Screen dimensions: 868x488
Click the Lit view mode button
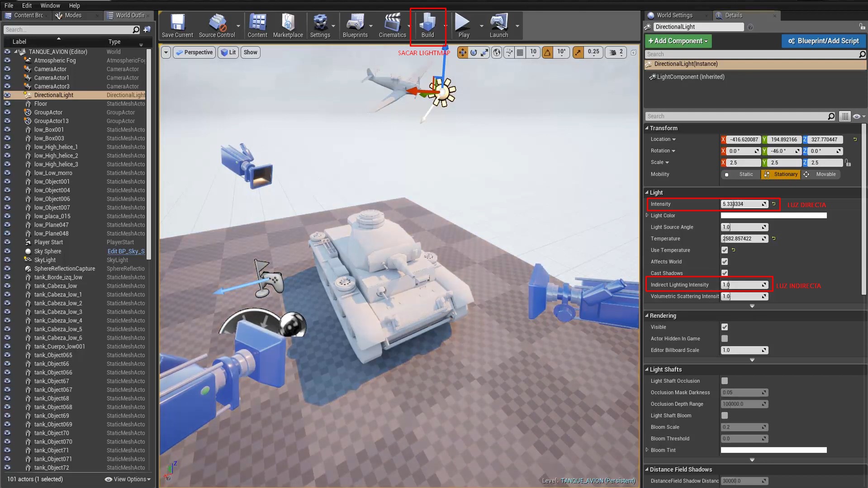(x=229, y=52)
